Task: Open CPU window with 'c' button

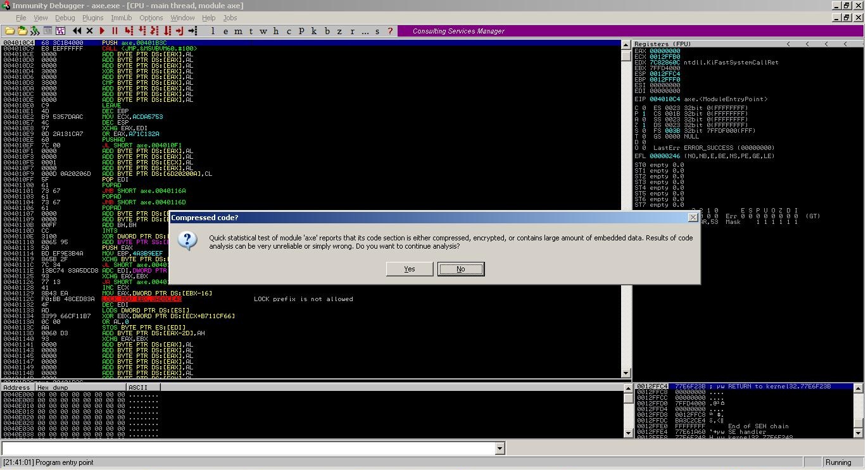Action: point(289,30)
